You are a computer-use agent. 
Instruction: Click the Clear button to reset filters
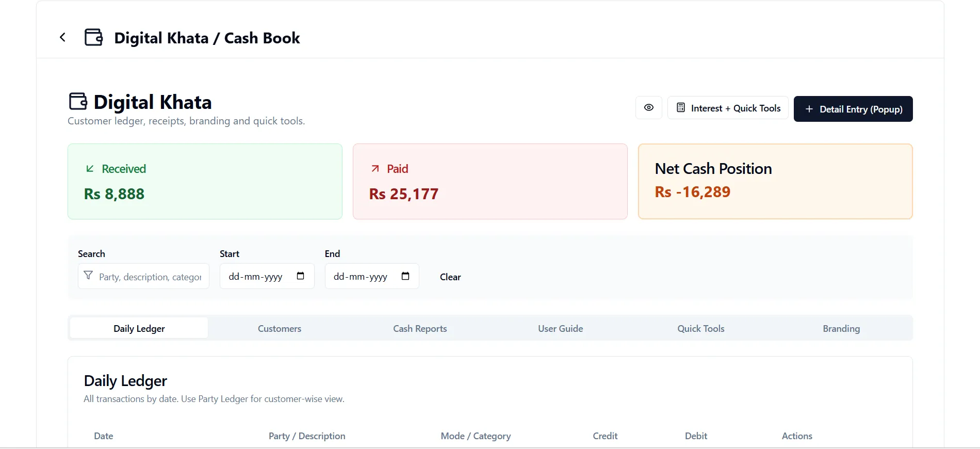(450, 277)
